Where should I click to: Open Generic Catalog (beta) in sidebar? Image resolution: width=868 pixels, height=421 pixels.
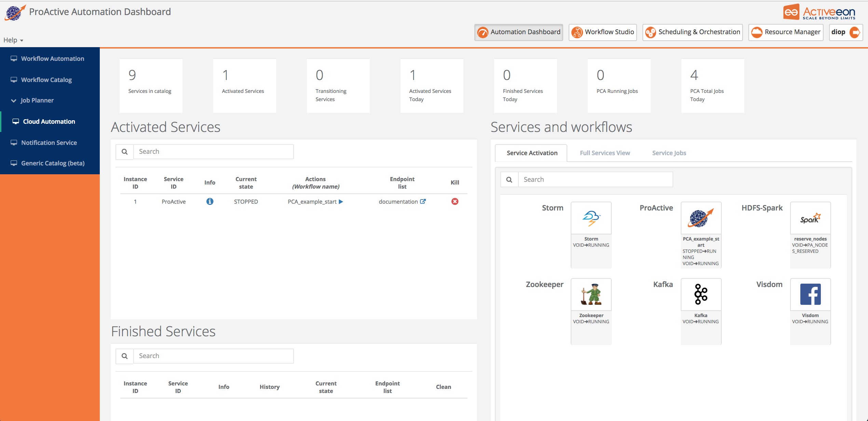(x=50, y=163)
